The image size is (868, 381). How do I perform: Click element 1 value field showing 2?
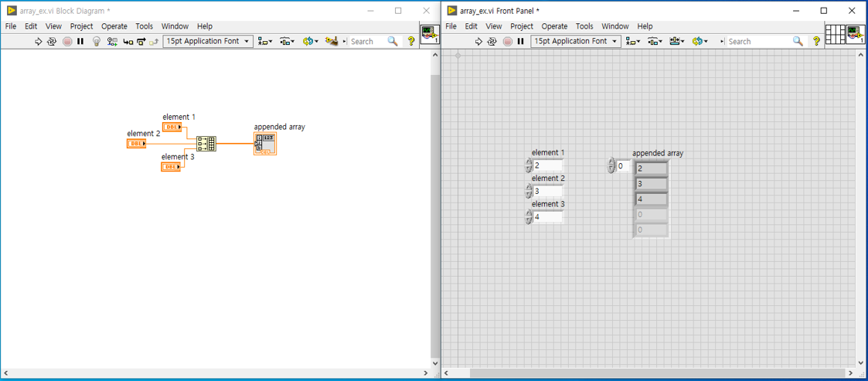548,165
